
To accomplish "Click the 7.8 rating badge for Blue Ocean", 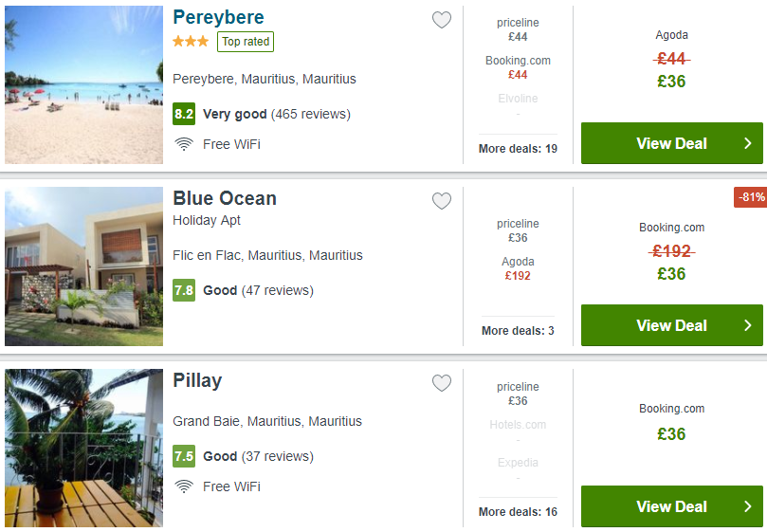I will (184, 290).
